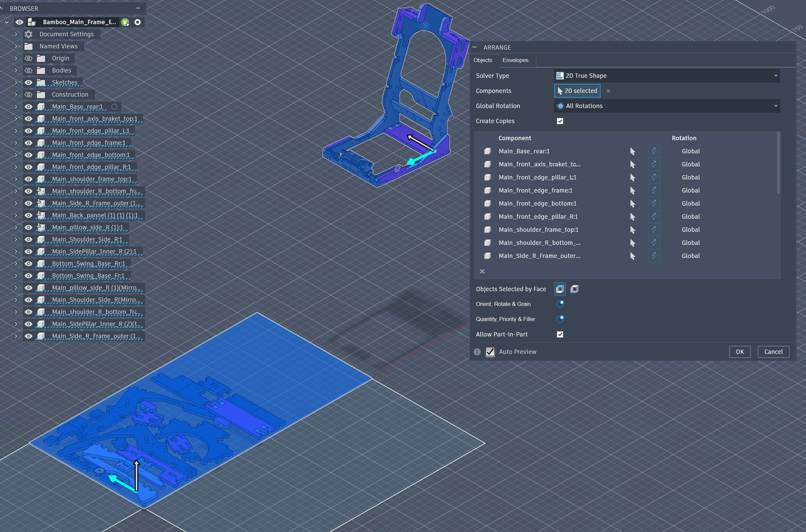This screenshot has height=532, width=806.
Task: Open the Solver Type dropdown
Action: tap(667, 76)
